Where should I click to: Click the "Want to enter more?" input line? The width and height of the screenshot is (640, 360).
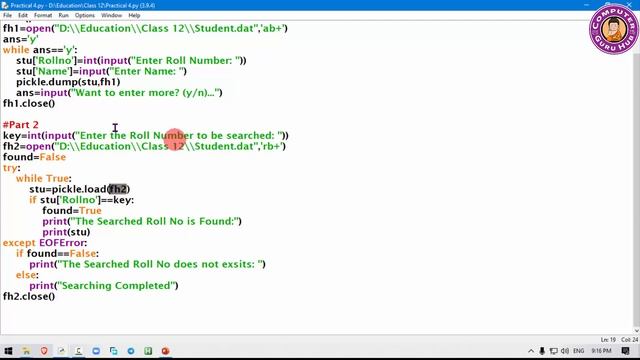pyautogui.click(x=119, y=93)
